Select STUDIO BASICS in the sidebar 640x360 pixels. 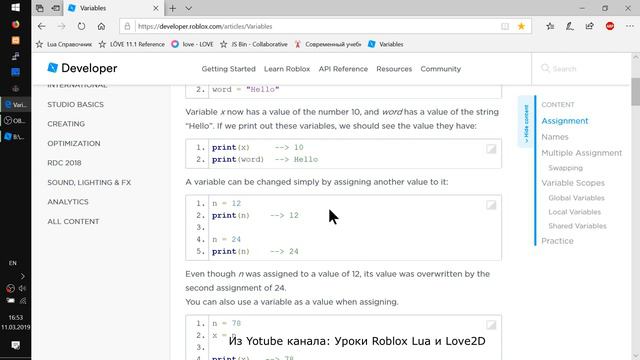point(76,104)
